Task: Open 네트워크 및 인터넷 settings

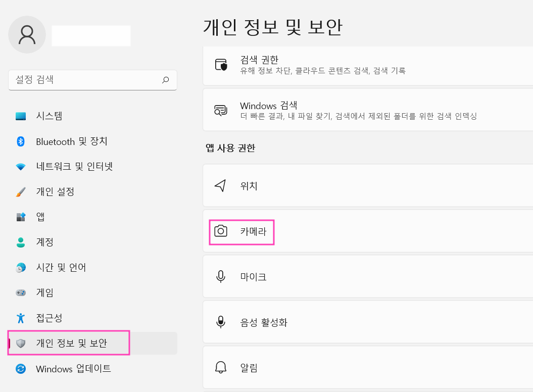Action: coord(92,167)
